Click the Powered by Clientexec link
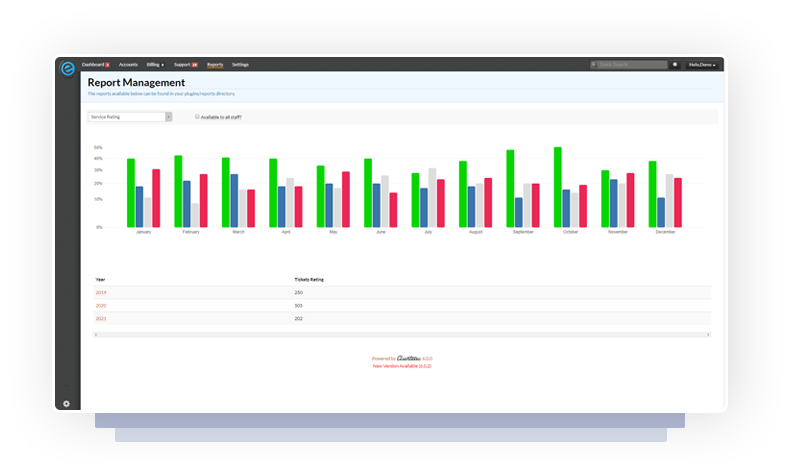Viewport: 793px width, 476px height. (x=402, y=358)
